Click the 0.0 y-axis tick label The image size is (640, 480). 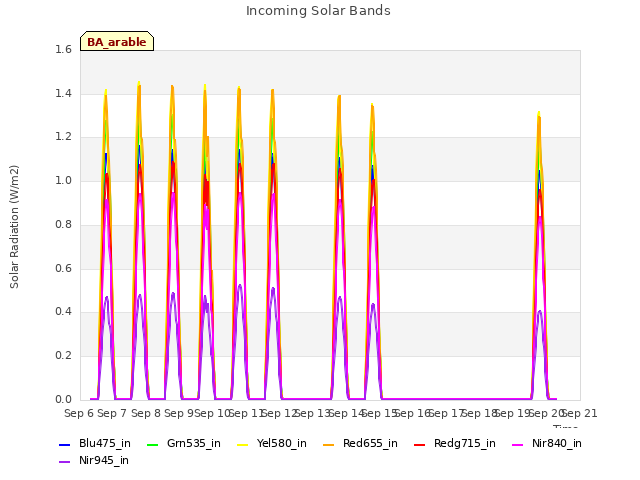tap(63, 400)
